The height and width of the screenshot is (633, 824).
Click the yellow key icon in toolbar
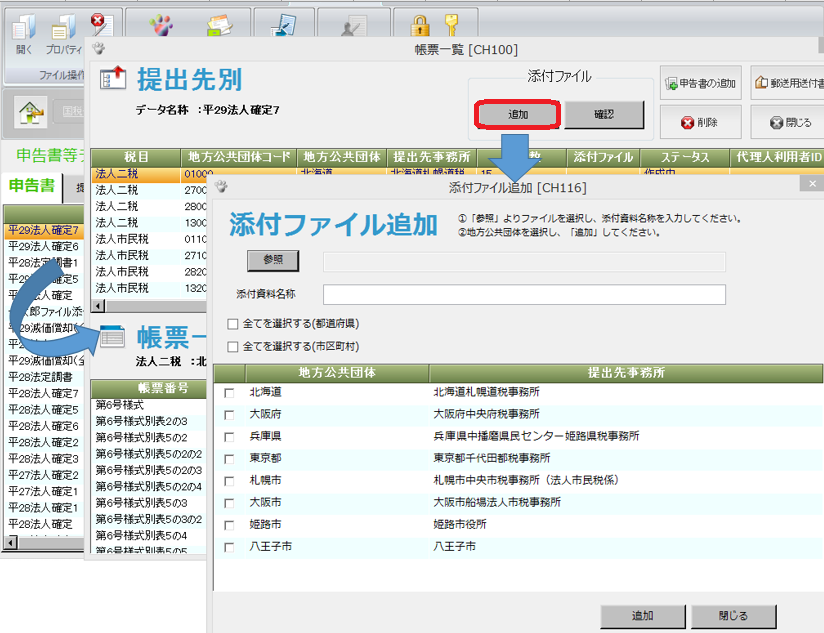[x=451, y=24]
